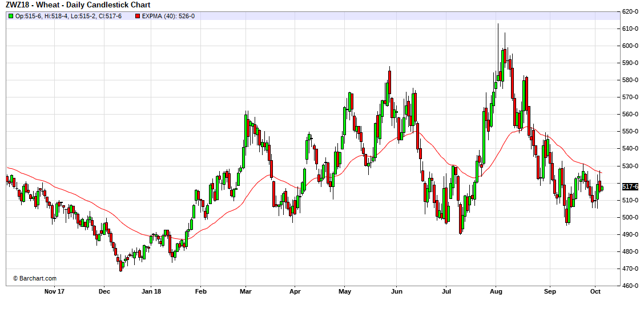Select the Jan 18 date axis label
The image size is (644, 309).
pyautogui.click(x=151, y=291)
